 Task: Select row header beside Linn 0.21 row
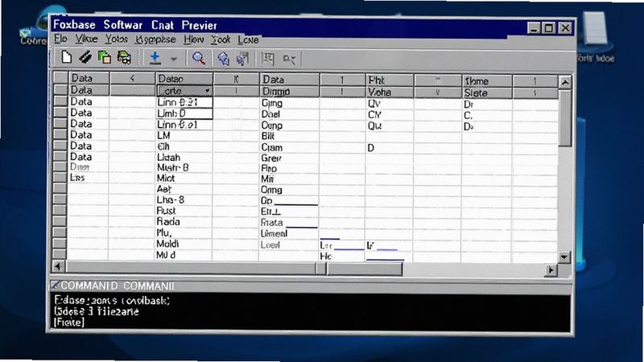61,101
